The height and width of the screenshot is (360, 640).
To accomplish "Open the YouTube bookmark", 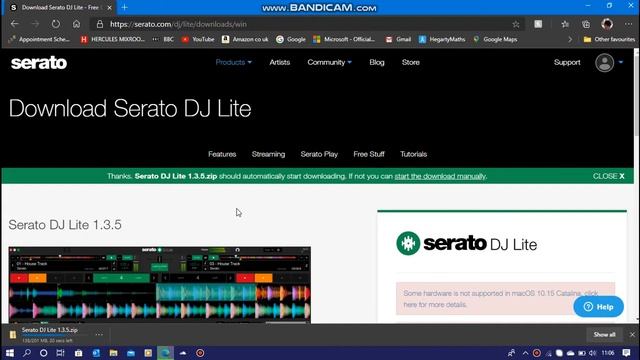I will tap(198, 39).
